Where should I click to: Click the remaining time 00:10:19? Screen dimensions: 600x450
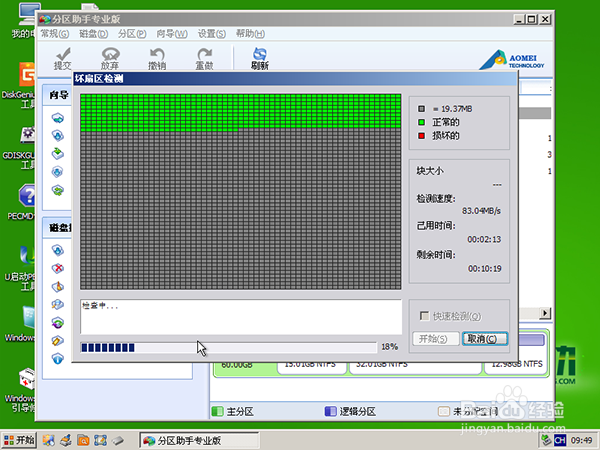click(x=484, y=269)
